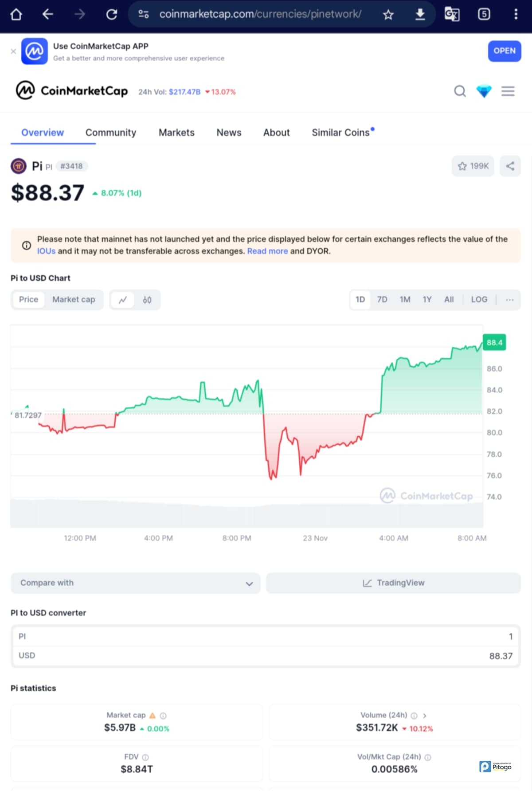Click the blue diamond rewards icon
This screenshot has width=532, height=791.
[484, 91]
